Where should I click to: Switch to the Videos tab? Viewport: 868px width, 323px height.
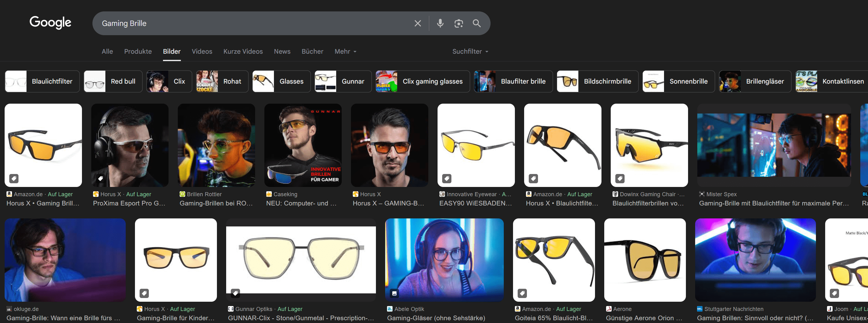click(x=202, y=51)
